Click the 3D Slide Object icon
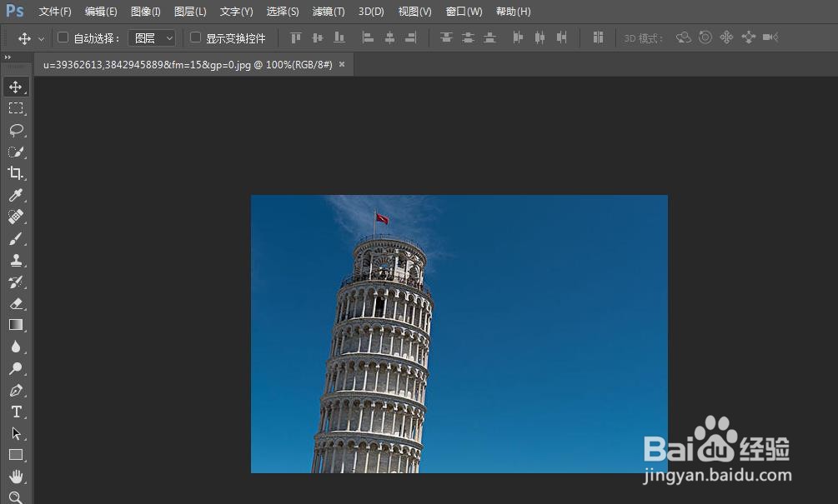Viewport: 838px width, 504px height. (x=749, y=37)
